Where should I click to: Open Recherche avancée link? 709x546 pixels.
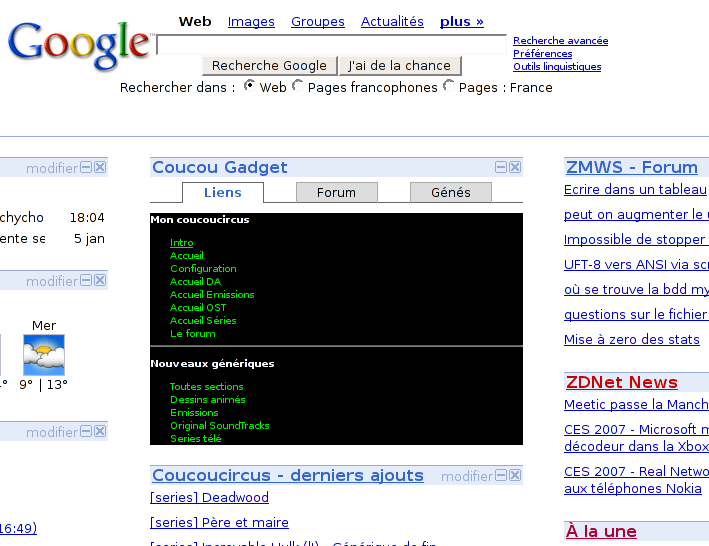coord(560,41)
